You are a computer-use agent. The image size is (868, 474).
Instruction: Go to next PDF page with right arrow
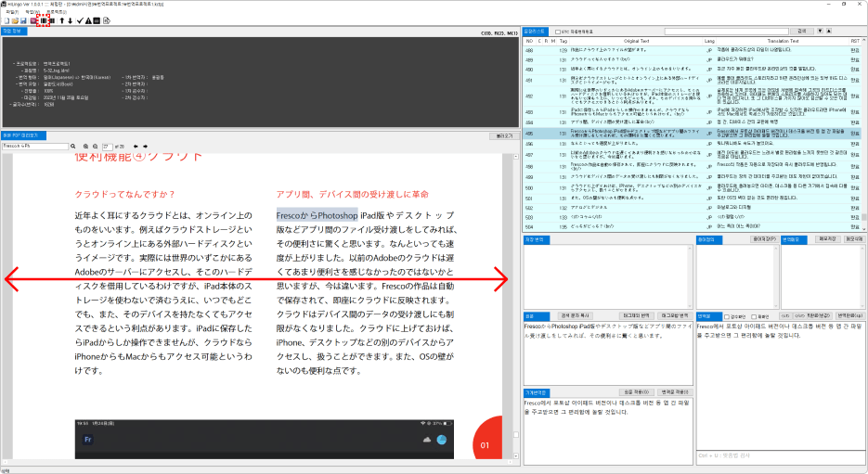(145, 147)
